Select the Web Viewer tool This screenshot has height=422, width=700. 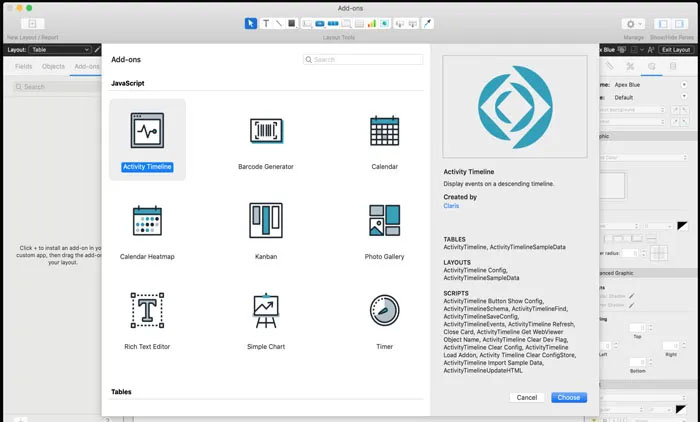(384, 24)
